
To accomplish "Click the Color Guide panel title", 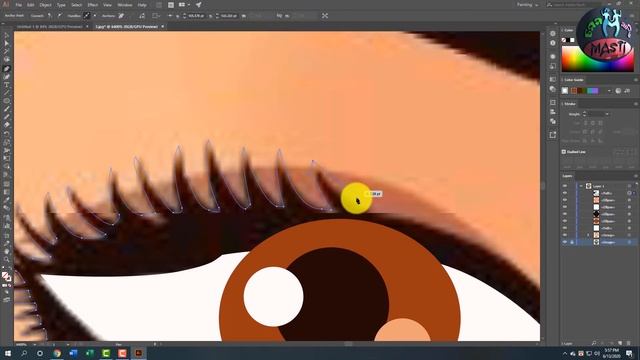I will pyautogui.click(x=574, y=80).
